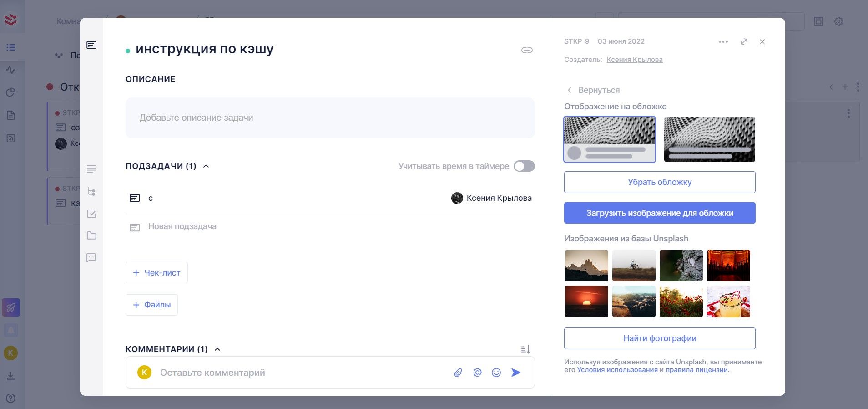868x409 pixels.
Task: Open notifications bell in left sidebar
Action: pyautogui.click(x=11, y=331)
